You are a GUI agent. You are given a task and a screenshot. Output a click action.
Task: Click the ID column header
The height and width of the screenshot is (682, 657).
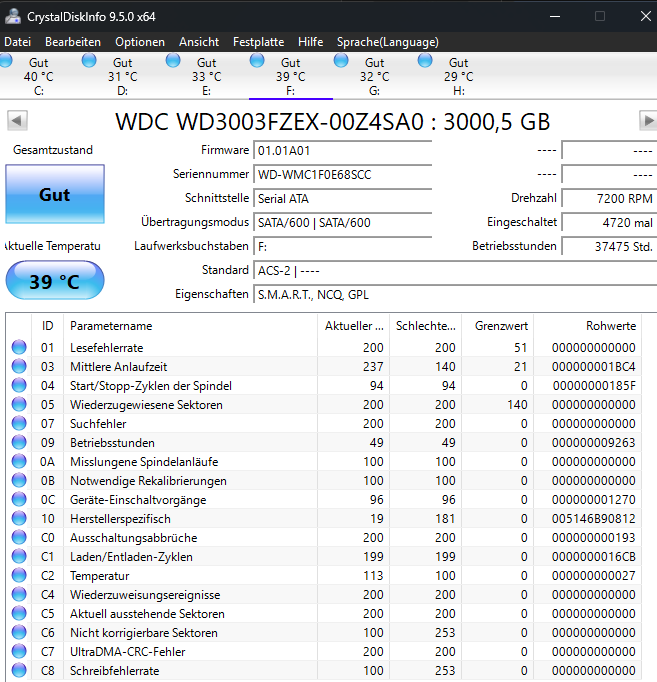(47, 326)
